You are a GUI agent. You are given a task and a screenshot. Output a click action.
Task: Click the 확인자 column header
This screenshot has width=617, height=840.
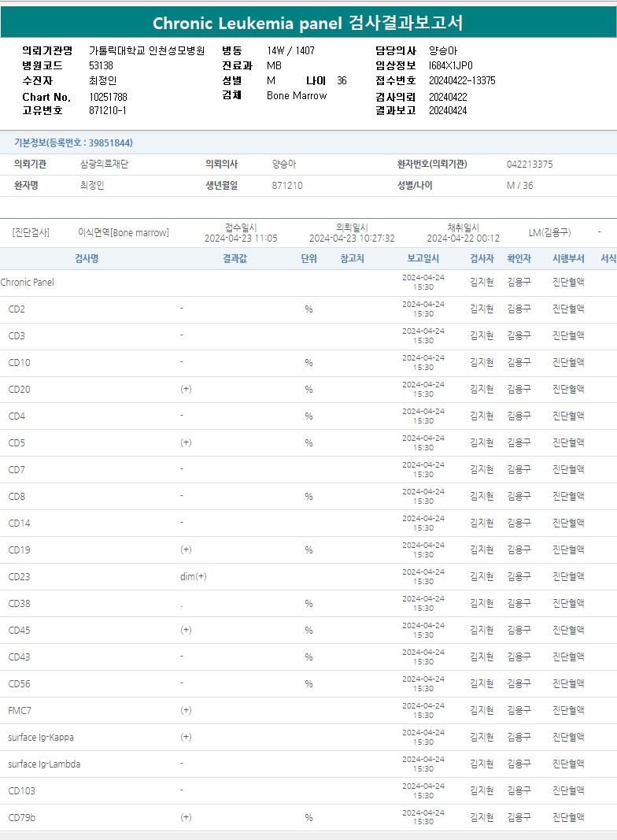(519, 258)
